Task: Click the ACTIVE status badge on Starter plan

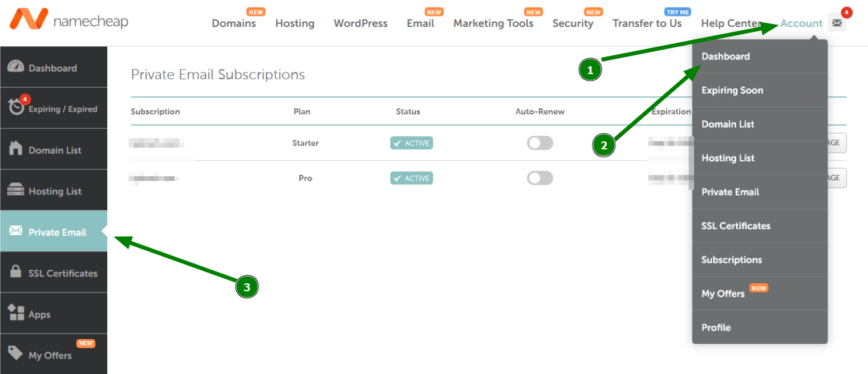Action: 411,143
